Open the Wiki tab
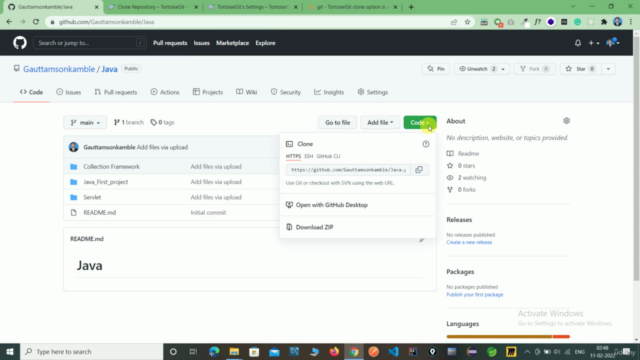The width and height of the screenshot is (640, 360). click(x=247, y=92)
